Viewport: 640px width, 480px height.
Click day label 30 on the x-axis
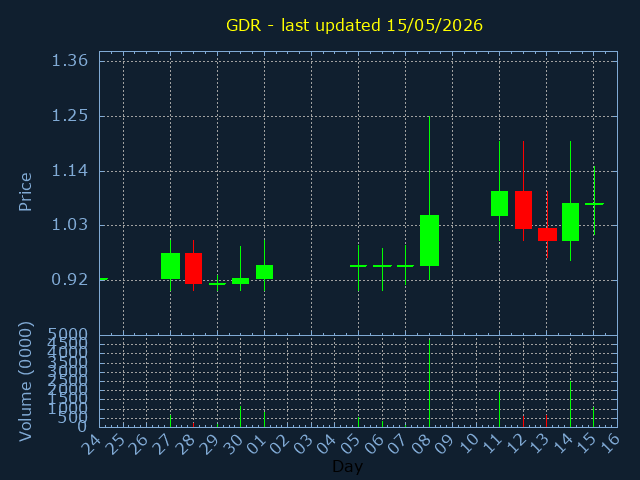(x=232, y=444)
